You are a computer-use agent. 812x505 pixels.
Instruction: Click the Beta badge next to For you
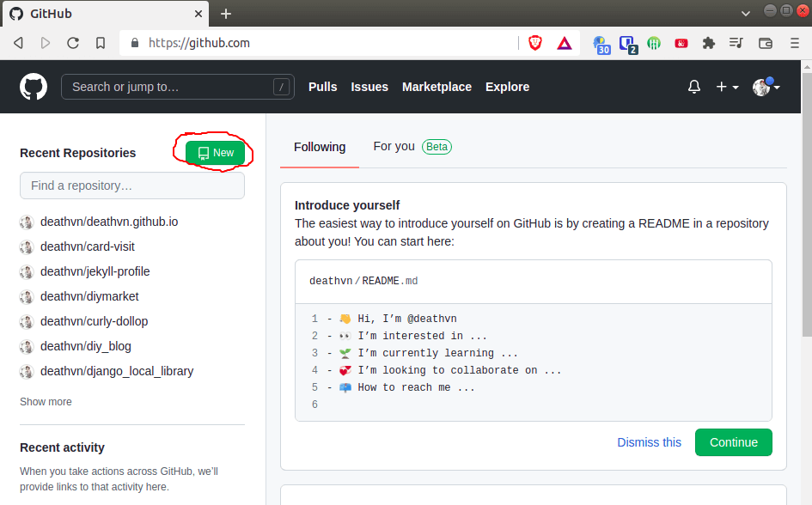tap(437, 147)
